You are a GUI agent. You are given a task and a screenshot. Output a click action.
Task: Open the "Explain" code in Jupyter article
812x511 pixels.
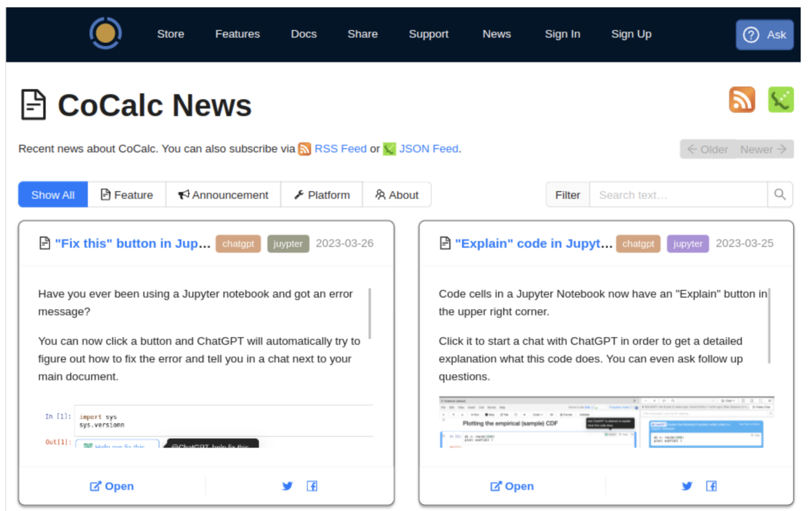533,244
